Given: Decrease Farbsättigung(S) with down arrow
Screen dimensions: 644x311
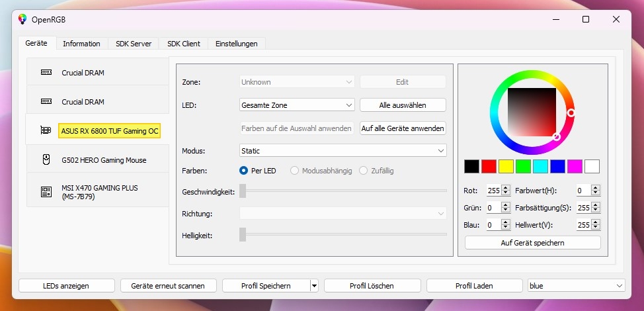Looking at the screenshot, I should click(596, 210).
